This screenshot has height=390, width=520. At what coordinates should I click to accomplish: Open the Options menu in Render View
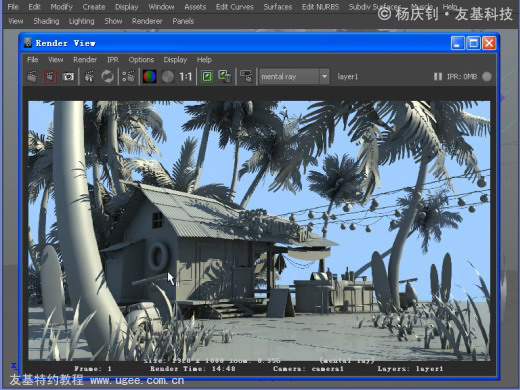(x=141, y=60)
